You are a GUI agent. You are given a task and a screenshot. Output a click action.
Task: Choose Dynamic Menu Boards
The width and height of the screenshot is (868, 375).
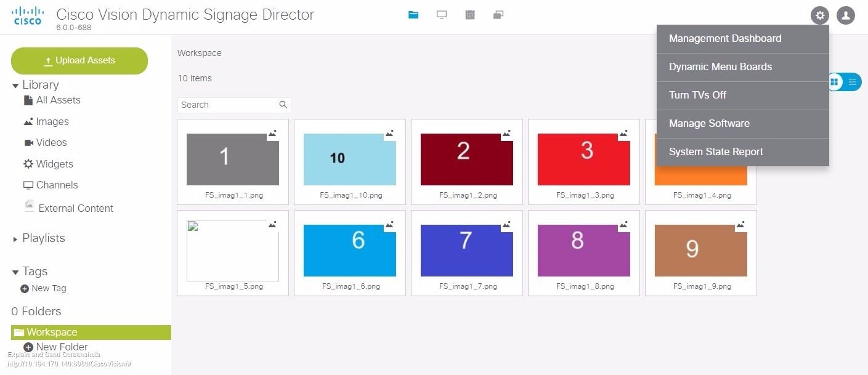coord(743,67)
